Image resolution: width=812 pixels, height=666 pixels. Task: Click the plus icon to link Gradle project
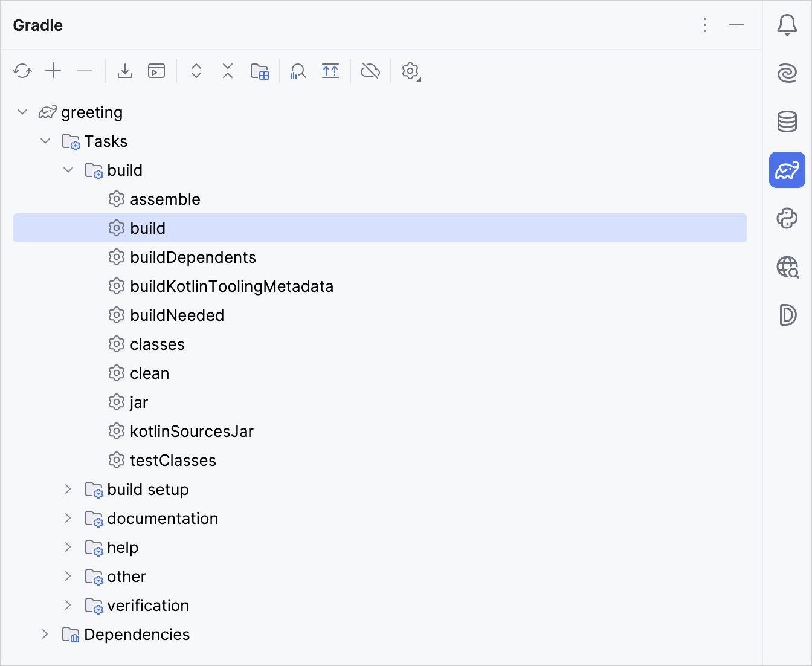point(54,71)
